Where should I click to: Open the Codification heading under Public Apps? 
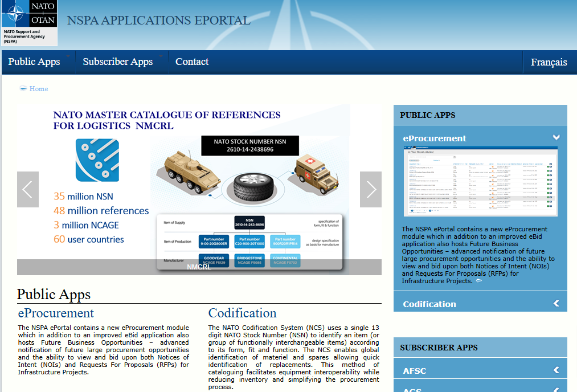coord(242,313)
